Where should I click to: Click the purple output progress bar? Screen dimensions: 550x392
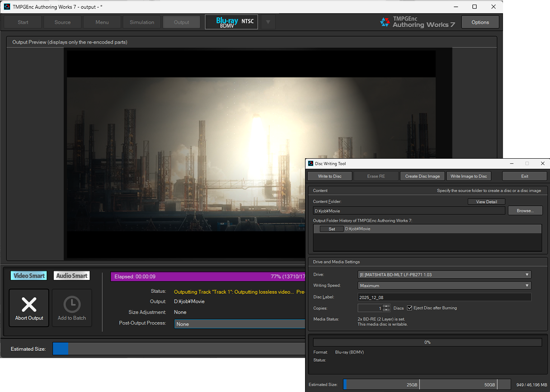208,276
